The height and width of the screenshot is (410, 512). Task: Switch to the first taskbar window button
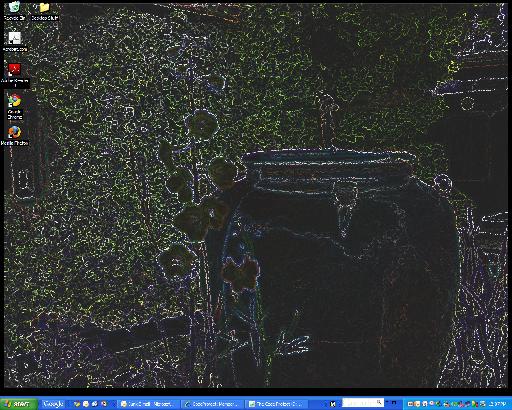pos(148,404)
